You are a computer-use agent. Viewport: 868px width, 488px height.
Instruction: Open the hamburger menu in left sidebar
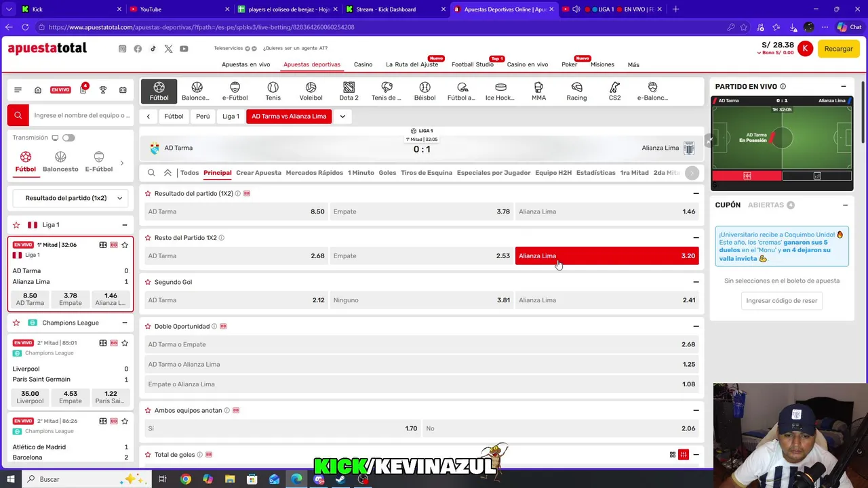(18, 89)
